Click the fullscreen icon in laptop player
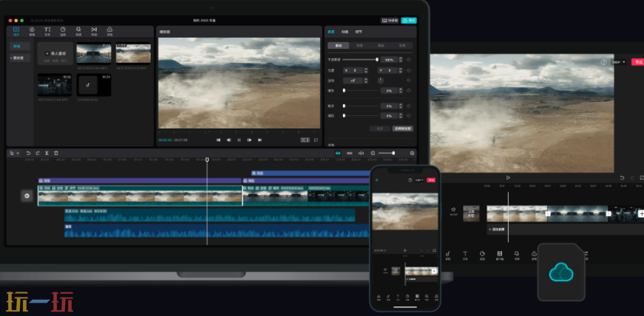This screenshot has height=316, width=644. pos(316,140)
